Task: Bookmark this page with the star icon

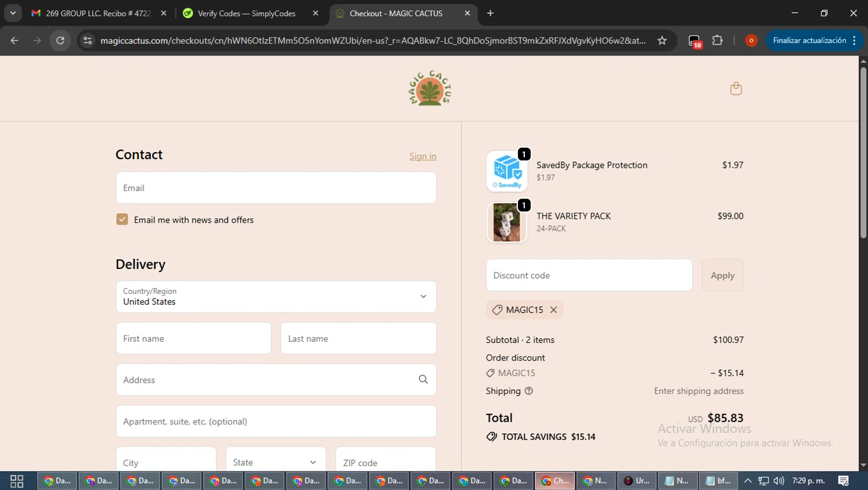Action: tap(662, 40)
